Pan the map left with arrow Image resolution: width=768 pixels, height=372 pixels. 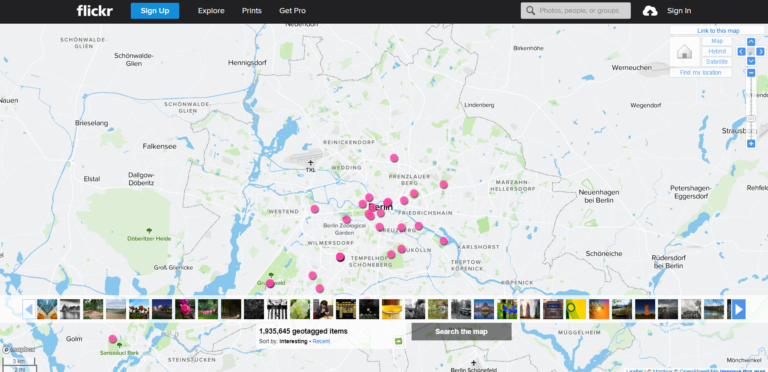click(741, 51)
